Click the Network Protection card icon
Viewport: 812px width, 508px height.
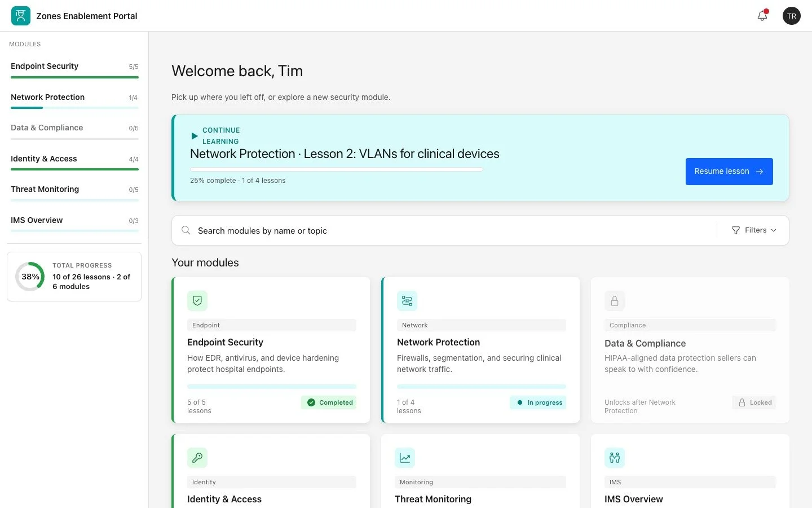point(407,301)
